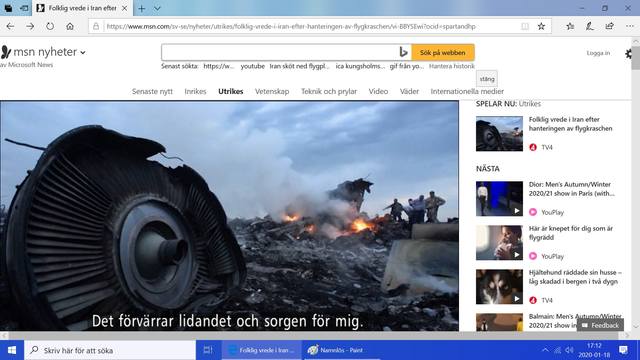
Task: Click the 'stäng' button
Action: (x=487, y=79)
